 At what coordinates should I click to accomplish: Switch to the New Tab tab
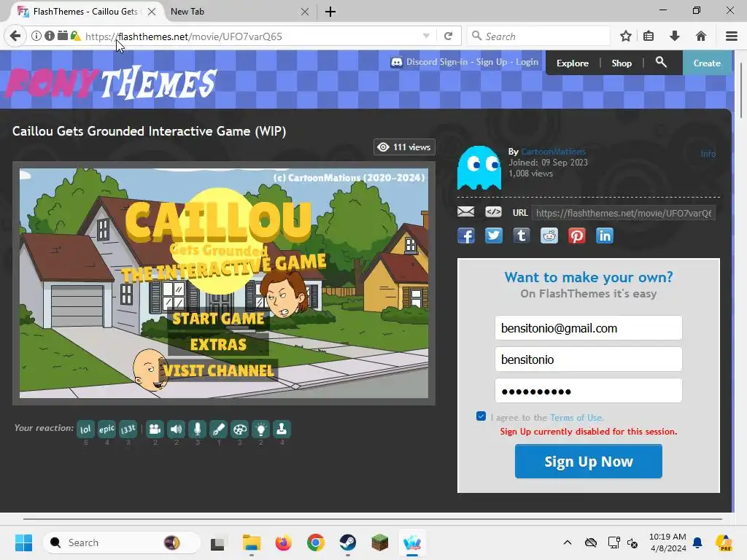(x=187, y=12)
